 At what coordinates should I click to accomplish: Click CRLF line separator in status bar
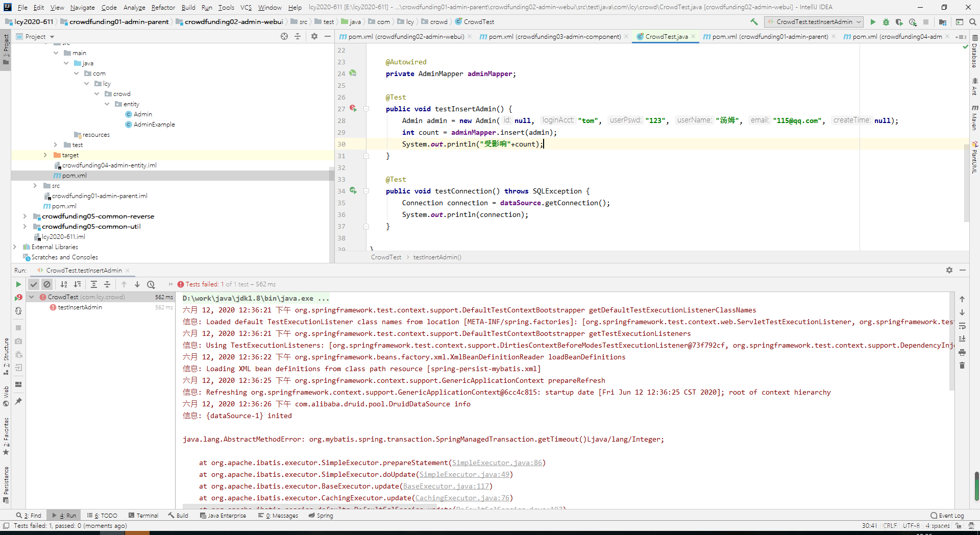point(890,526)
